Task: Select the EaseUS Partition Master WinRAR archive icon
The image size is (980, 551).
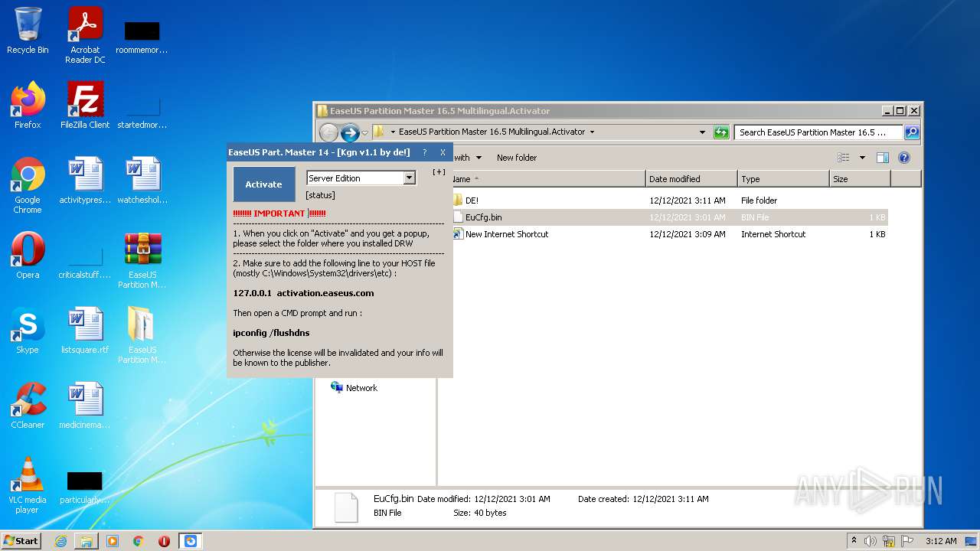Action: (142, 260)
